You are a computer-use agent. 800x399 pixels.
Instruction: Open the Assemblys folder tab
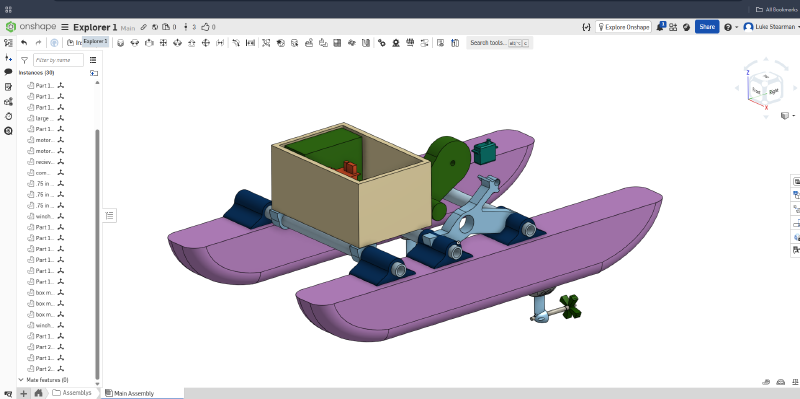pos(72,393)
